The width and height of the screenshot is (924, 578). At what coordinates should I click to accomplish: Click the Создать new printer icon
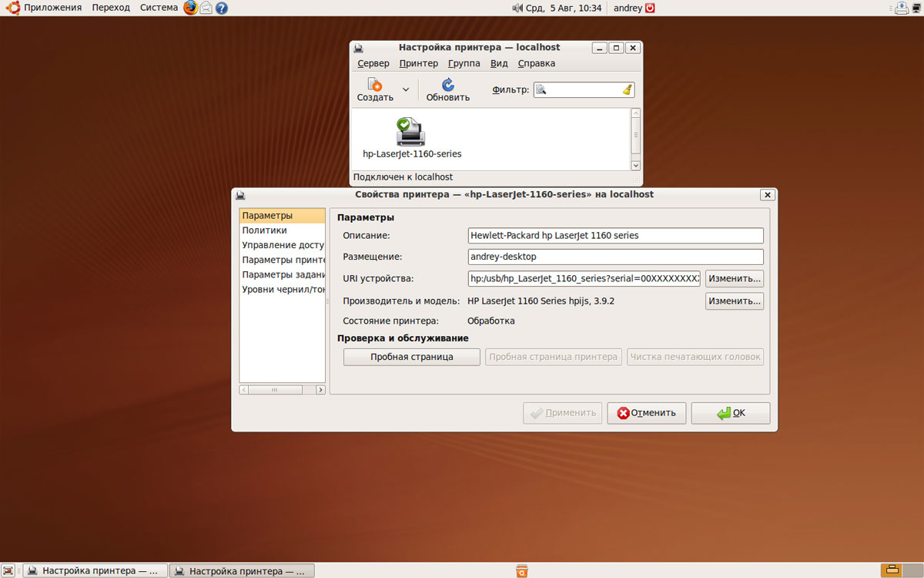point(375,85)
